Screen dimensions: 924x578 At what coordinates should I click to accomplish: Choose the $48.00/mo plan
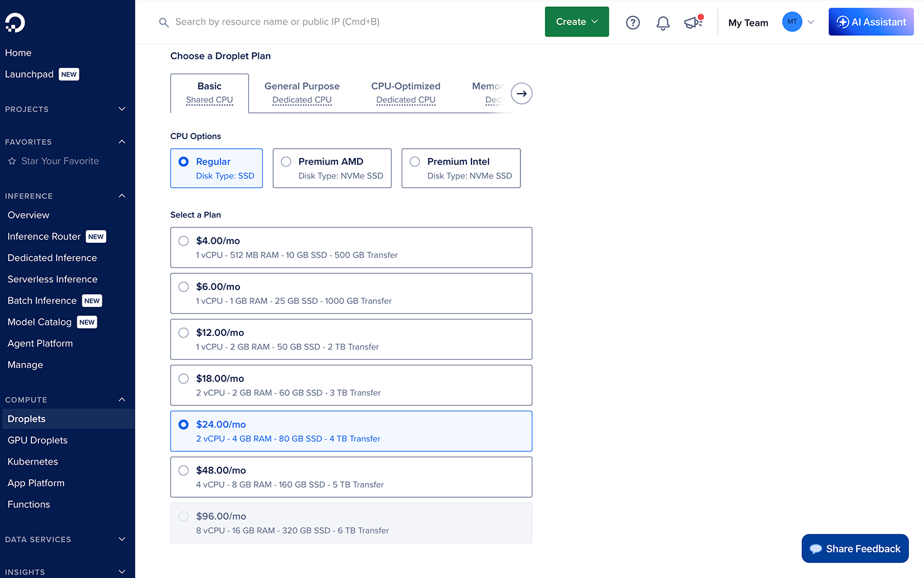(x=351, y=477)
